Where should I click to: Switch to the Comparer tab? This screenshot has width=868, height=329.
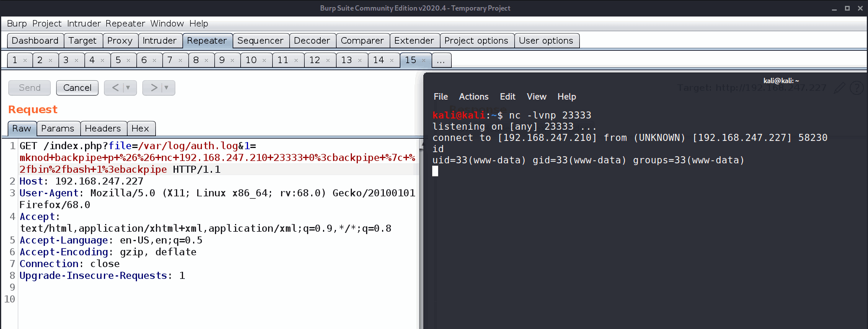point(362,41)
